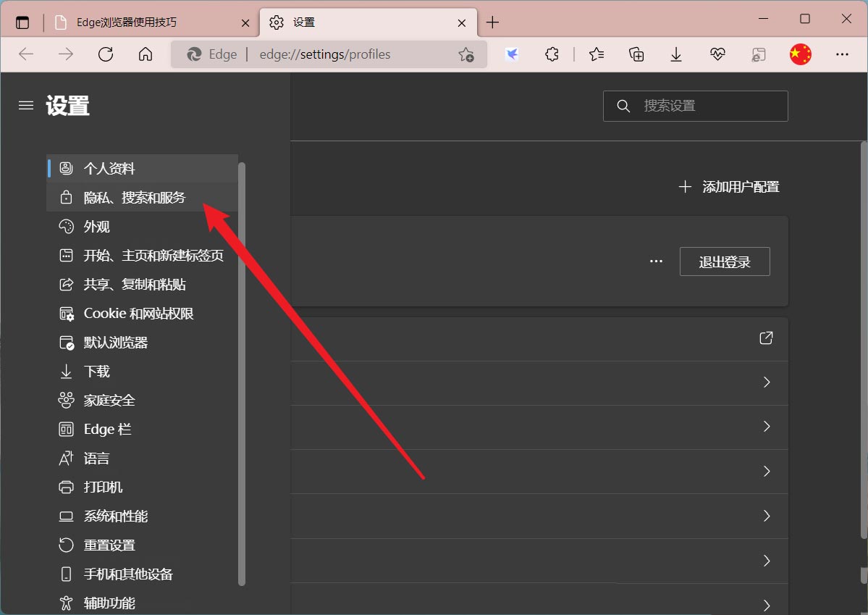Open the Downloads icon on the toolbar
Viewport: 868px width, 615px height.
(x=675, y=54)
